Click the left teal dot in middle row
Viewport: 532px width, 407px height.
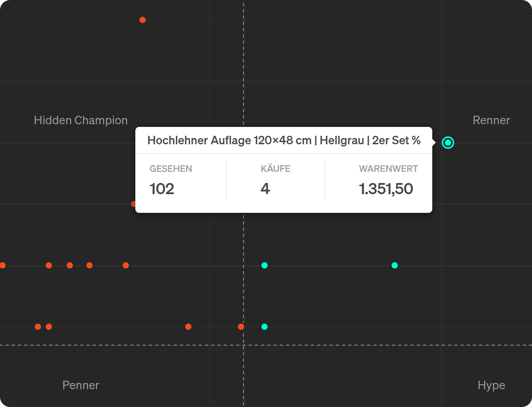(x=264, y=265)
